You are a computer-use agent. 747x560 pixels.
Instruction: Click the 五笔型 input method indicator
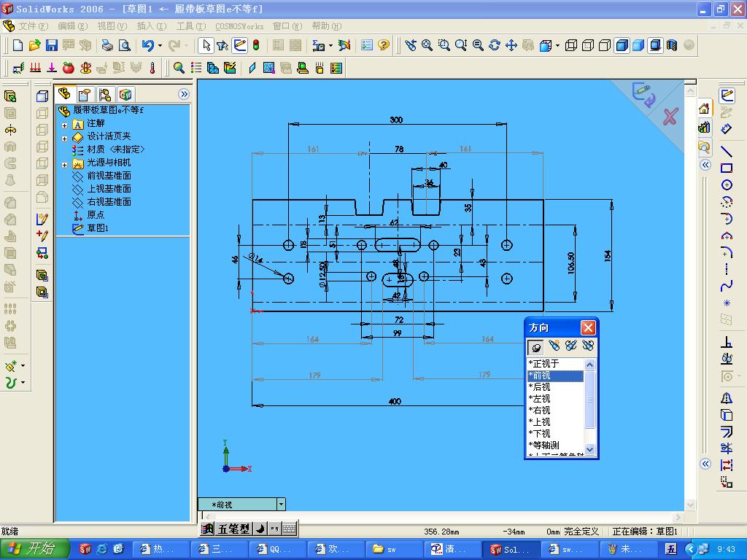(234, 529)
